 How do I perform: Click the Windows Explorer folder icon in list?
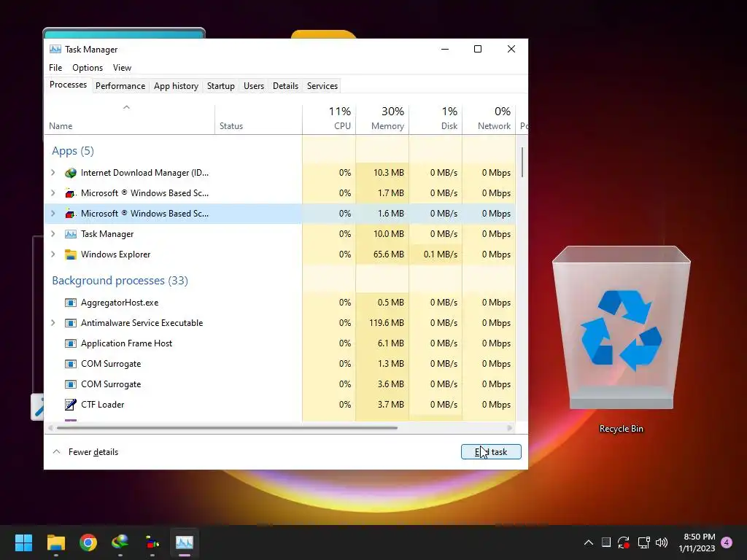tap(71, 254)
